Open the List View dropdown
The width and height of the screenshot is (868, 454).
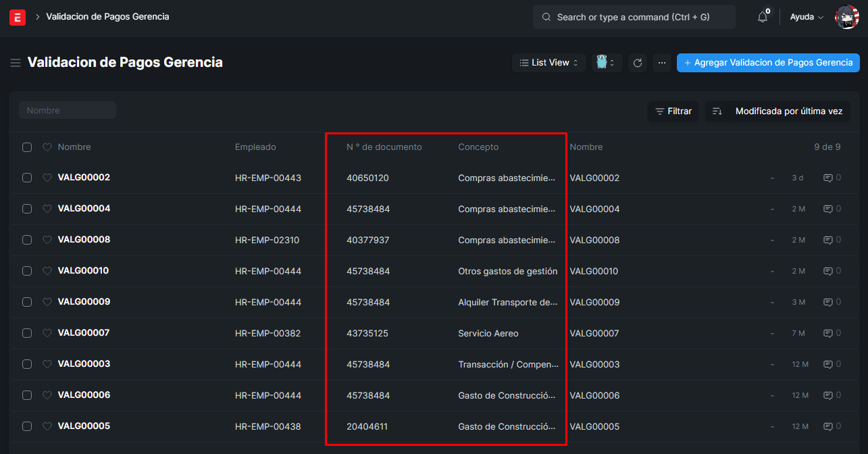[548, 63]
